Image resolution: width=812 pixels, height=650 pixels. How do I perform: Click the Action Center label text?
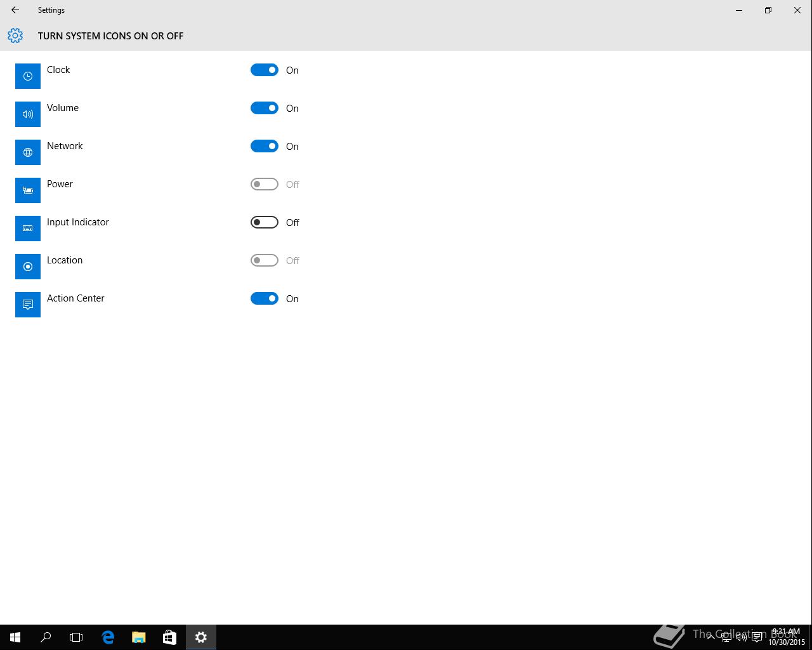pyautogui.click(x=75, y=298)
